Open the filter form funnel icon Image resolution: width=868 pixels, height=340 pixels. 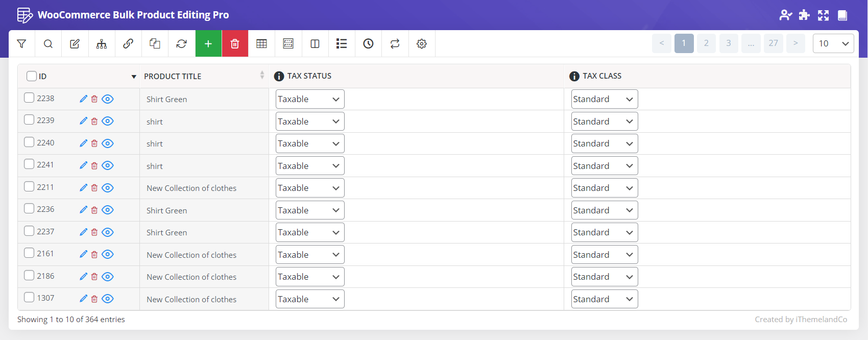pos(21,44)
